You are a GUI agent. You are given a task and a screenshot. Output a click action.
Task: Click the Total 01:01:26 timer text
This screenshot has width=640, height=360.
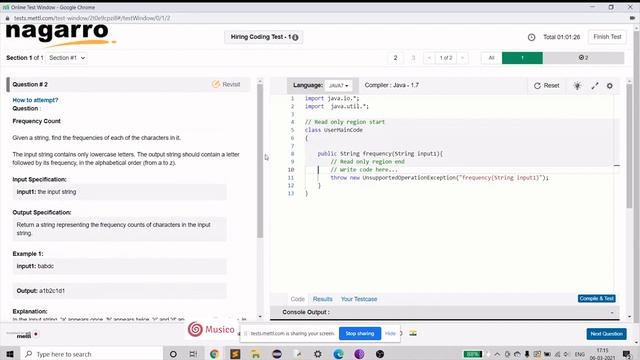coord(561,37)
